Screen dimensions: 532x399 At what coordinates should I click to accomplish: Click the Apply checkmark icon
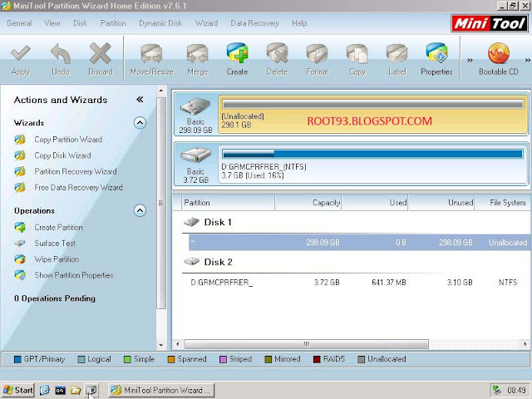click(20, 53)
